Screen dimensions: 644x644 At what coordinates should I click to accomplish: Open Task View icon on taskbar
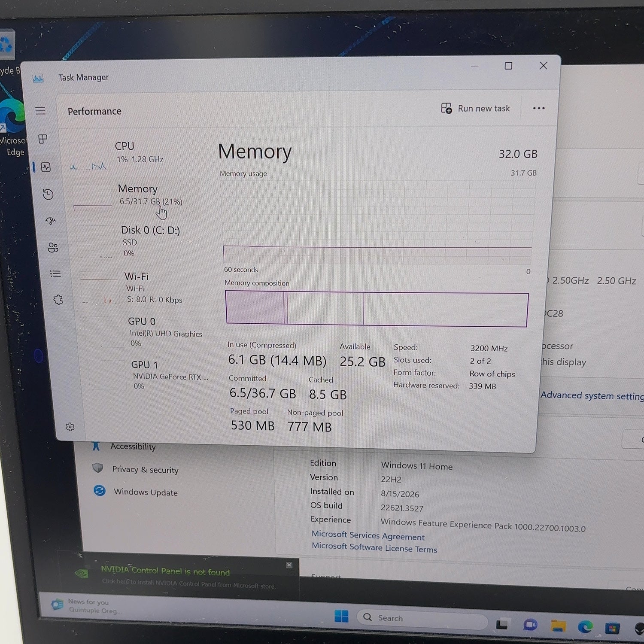[x=502, y=625]
